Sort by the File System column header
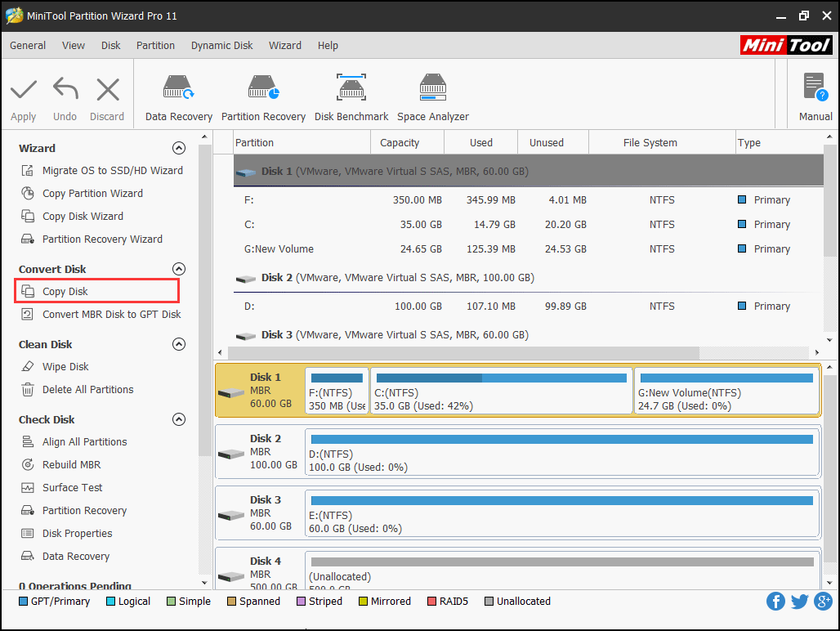 pyautogui.click(x=662, y=142)
